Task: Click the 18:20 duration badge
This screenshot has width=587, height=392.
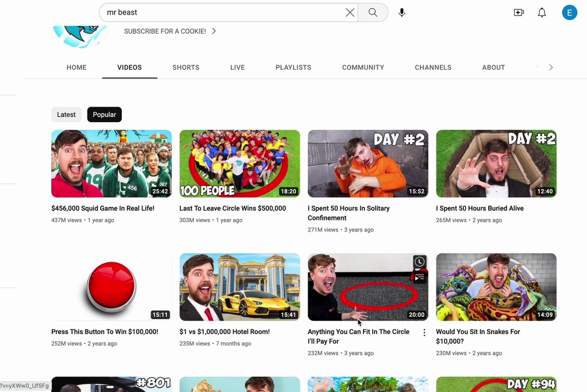Action: pos(288,192)
